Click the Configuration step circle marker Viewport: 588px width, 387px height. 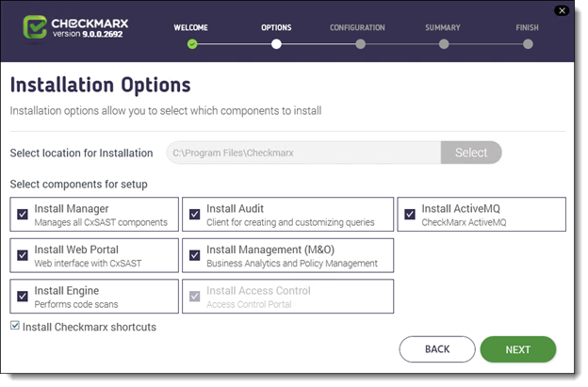click(360, 44)
